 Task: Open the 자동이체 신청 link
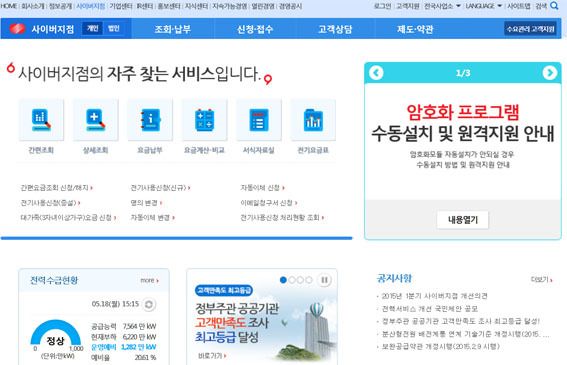263,188
